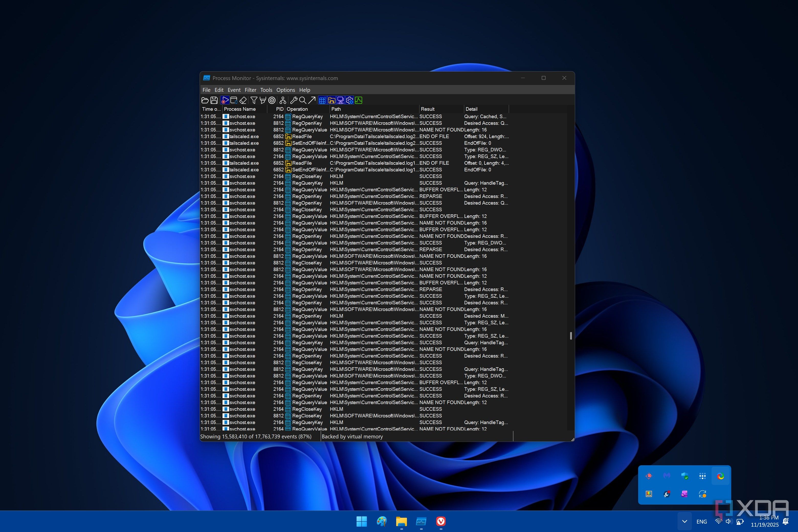Click the Open file folder toolbar icon
This screenshot has width=798, height=532.
pos(205,100)
